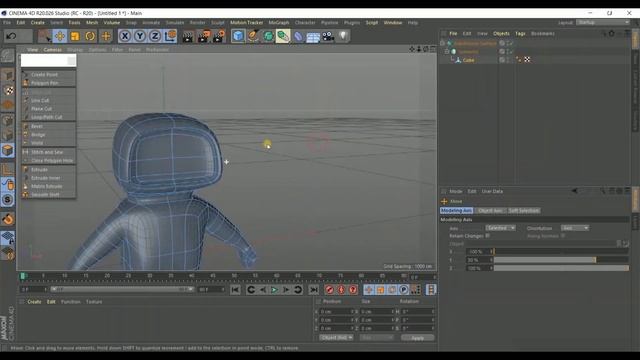Image resolution: width=640 pixels, height=360 pixels.
Task: Choose Extrude Inner from popup menu
Action: (49, 178)
